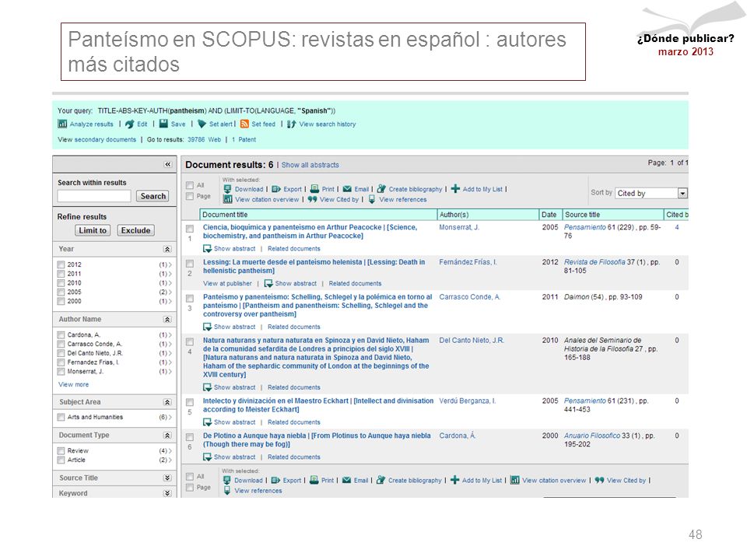747x560 pixels.
Task: Open the 39786 Web results link
Action: [x=204, y=139]
